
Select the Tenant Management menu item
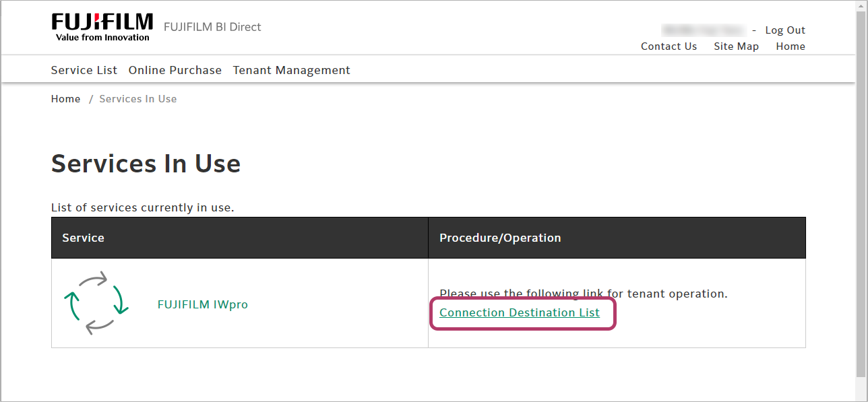coord(291,70)
